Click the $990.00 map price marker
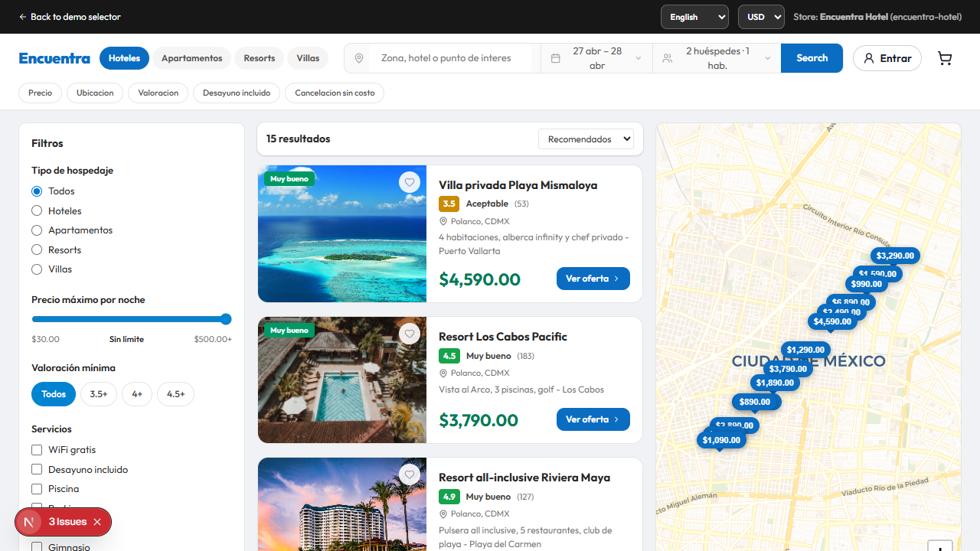Image resolution: width=980 pixels, height=551 pixels. [867, 284]
